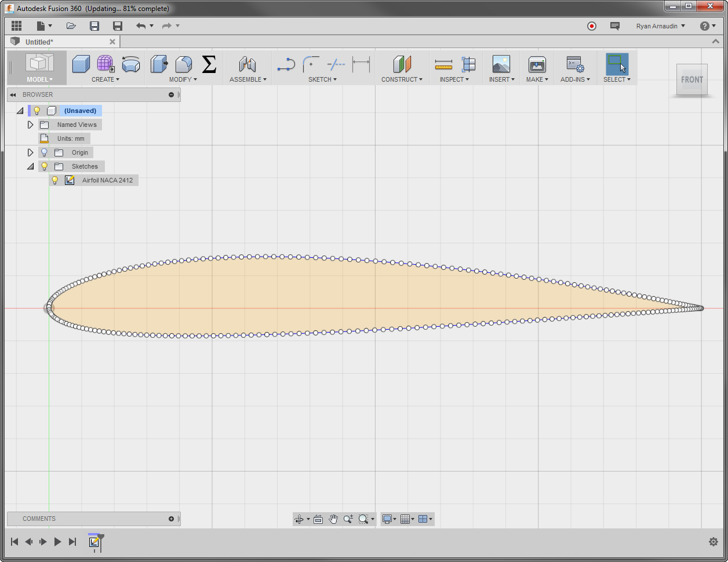
Task: Select the Trim sketch tool
Action: [x=335, y=64]
